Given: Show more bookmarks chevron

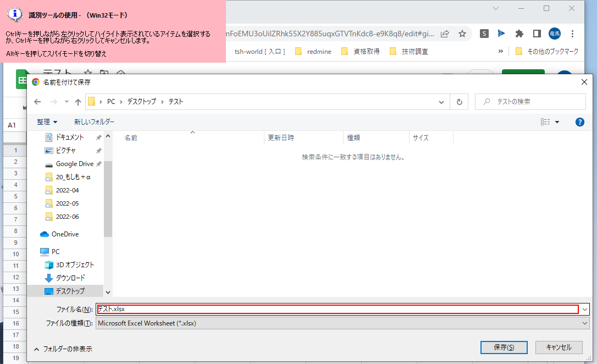Looking at the screenshot, I should 500,51.
